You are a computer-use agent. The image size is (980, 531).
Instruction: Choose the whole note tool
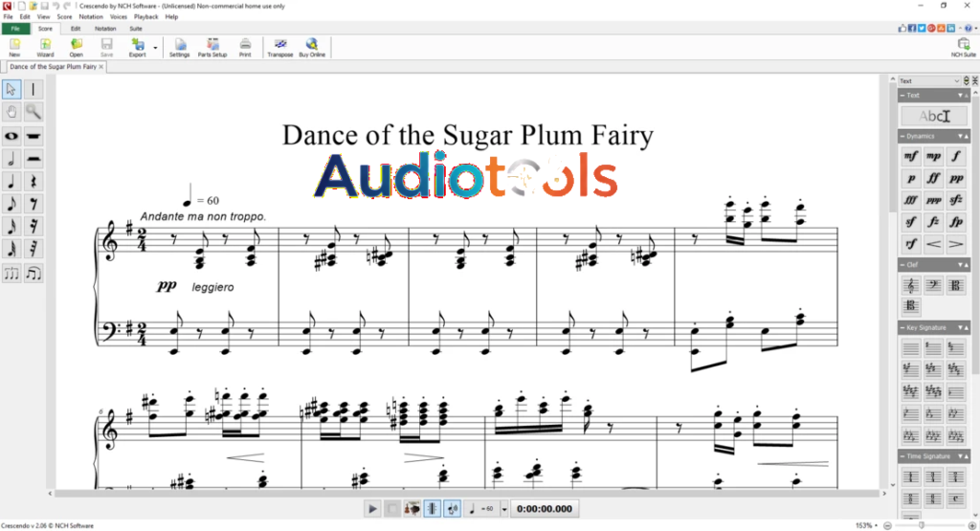coord(11,136)
